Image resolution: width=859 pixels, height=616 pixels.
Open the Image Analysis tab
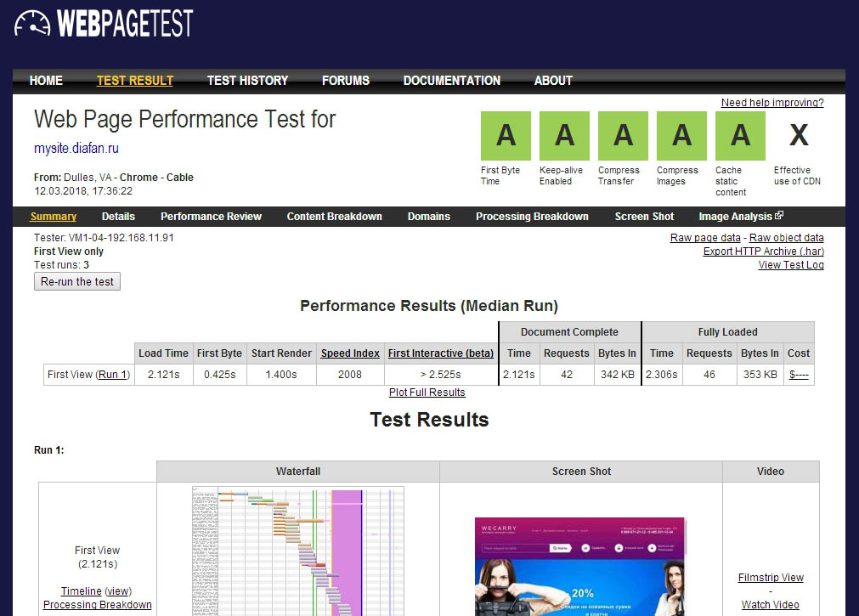click(x=735, y=217)
